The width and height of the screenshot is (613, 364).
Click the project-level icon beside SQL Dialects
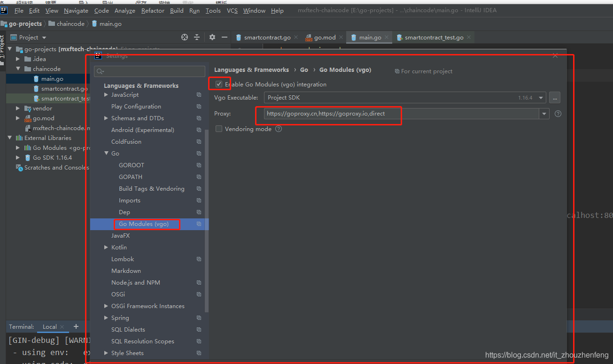point(199,330)
